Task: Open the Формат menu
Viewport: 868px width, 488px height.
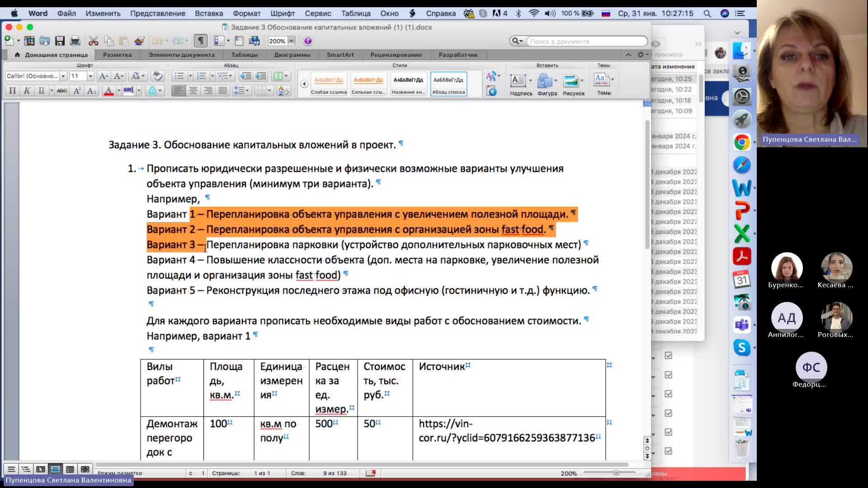Action: pyautogui.click(x=246, y=14)
